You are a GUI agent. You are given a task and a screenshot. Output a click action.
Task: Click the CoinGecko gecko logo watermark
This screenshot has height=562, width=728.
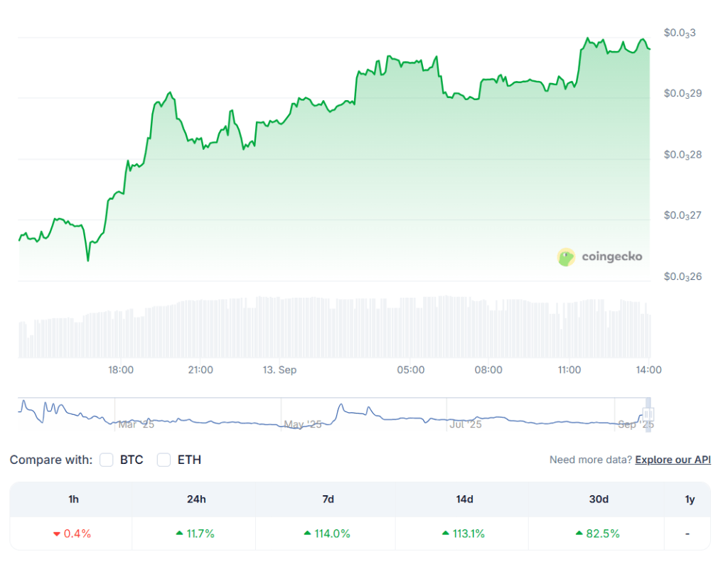coord(566,257)
